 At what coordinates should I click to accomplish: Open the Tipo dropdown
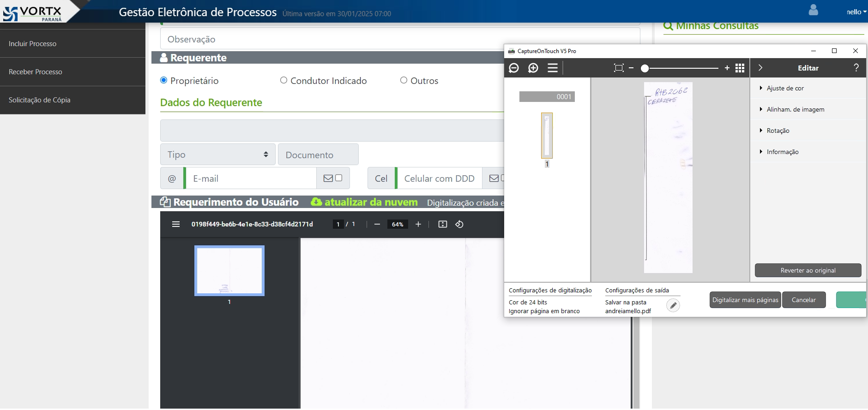point(218,154)
